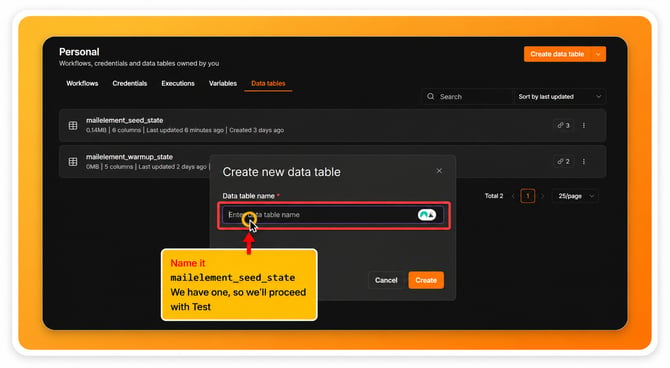Click the linked workflows badge showing 3
670x368 pixels.
[563, 125]
